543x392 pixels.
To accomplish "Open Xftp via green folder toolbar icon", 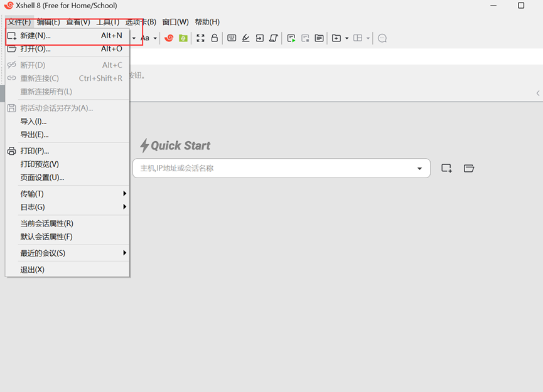I will [x=183, y=38].
